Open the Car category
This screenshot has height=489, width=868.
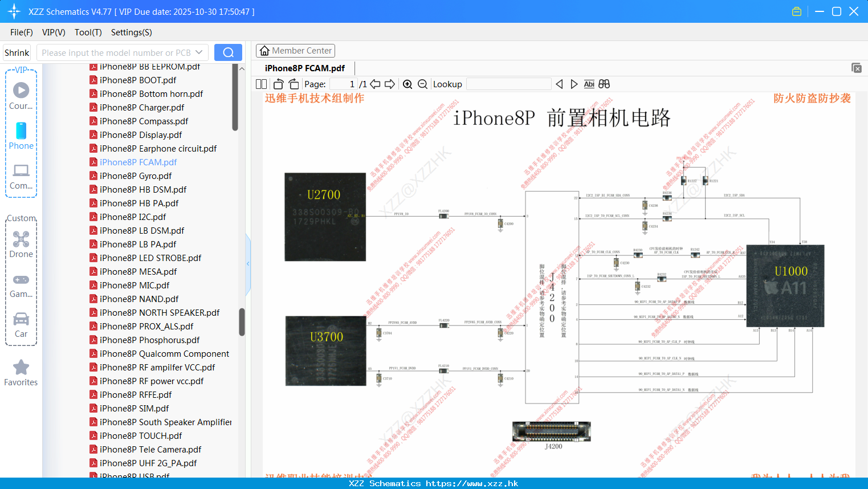[21, 324]
